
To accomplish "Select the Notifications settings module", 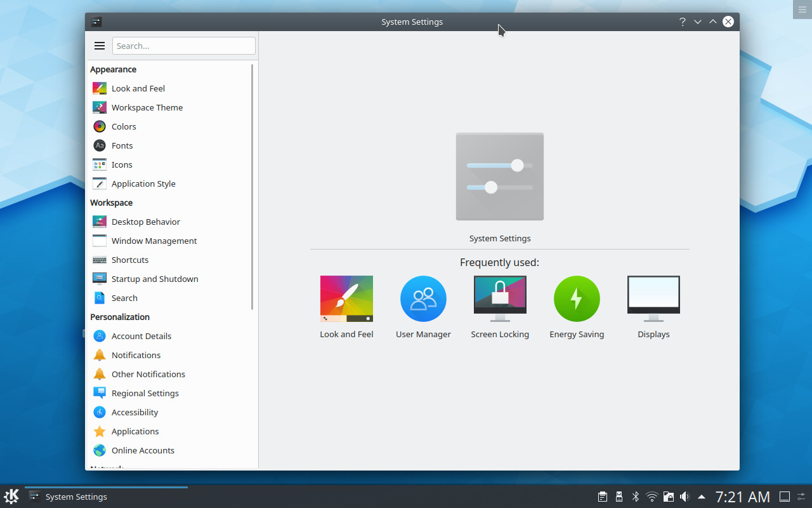I will pos(136,355).
